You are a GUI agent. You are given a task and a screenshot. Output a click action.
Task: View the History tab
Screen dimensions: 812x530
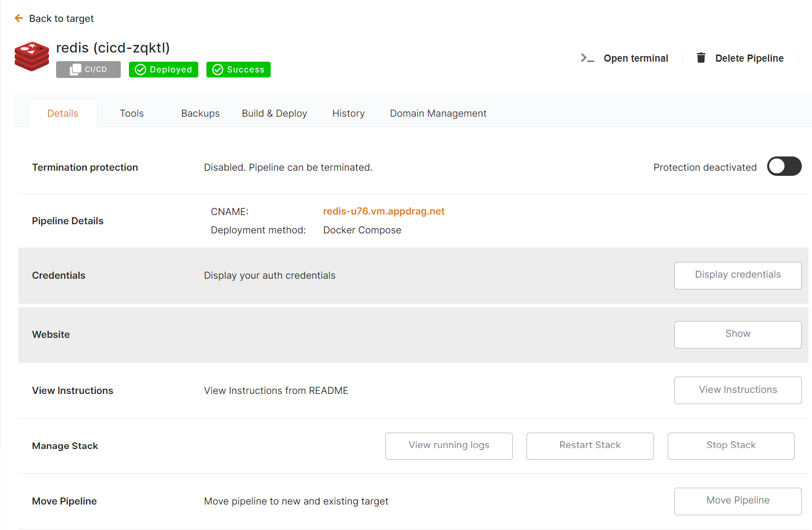[349, 113]
